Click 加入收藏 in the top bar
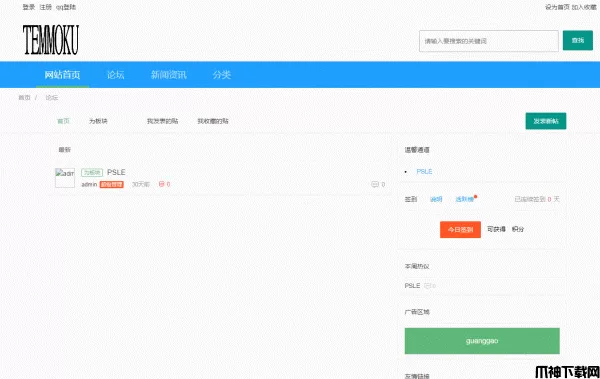 coord(584,7)
